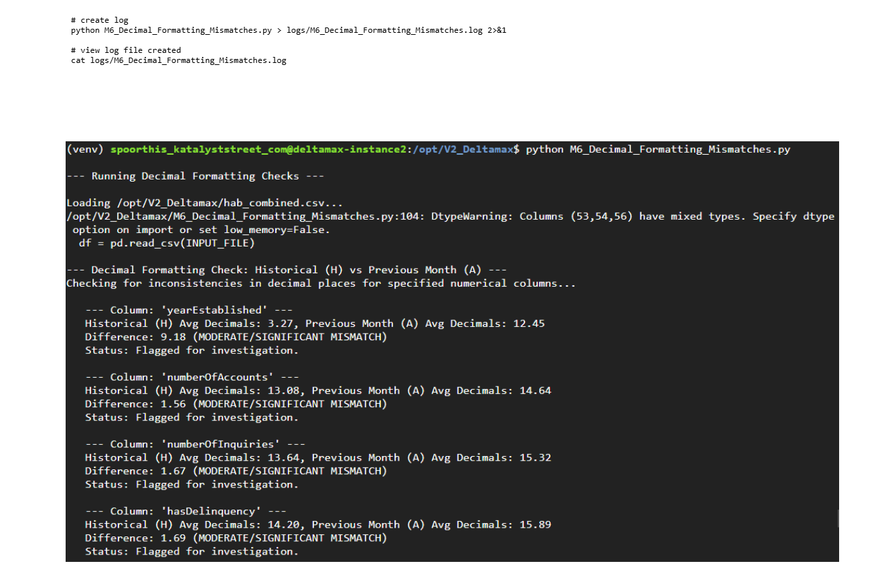Click the 'Difference: 9.18' mismatch line
888x588 pixels.
236,337
